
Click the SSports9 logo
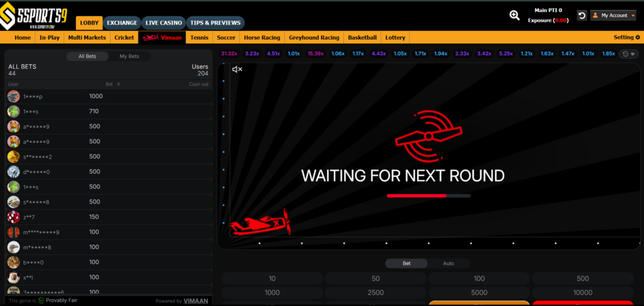[36, 16]
